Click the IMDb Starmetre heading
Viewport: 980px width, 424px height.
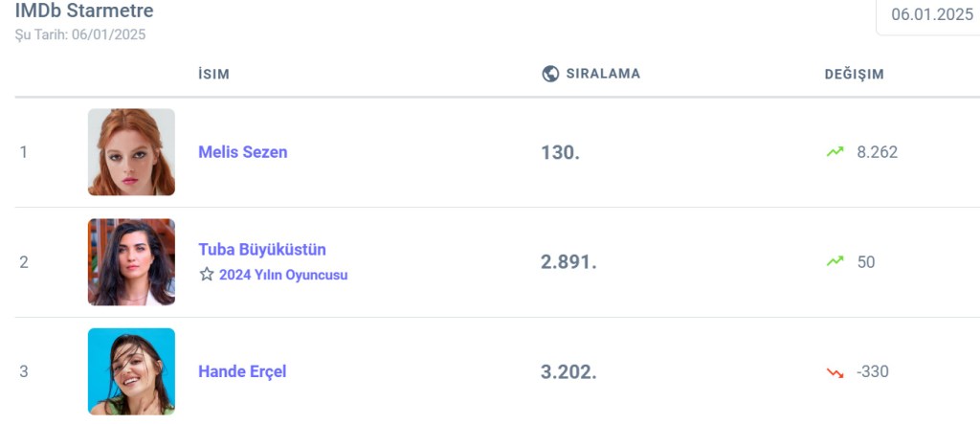[84, 11]
